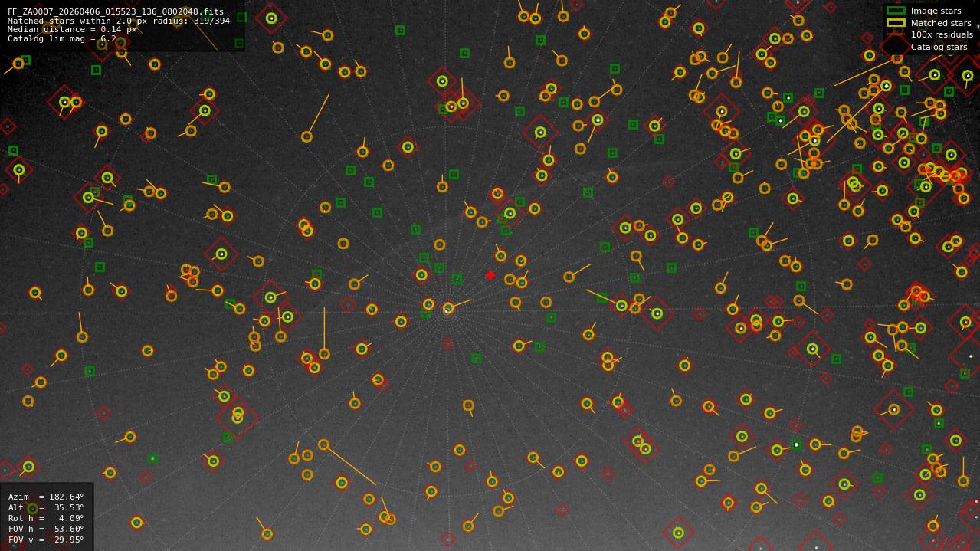Click the 'Rot h = 4.09°' readout
Image resolution: width=980 pixels, height=551 pixels.
point(46,518)
